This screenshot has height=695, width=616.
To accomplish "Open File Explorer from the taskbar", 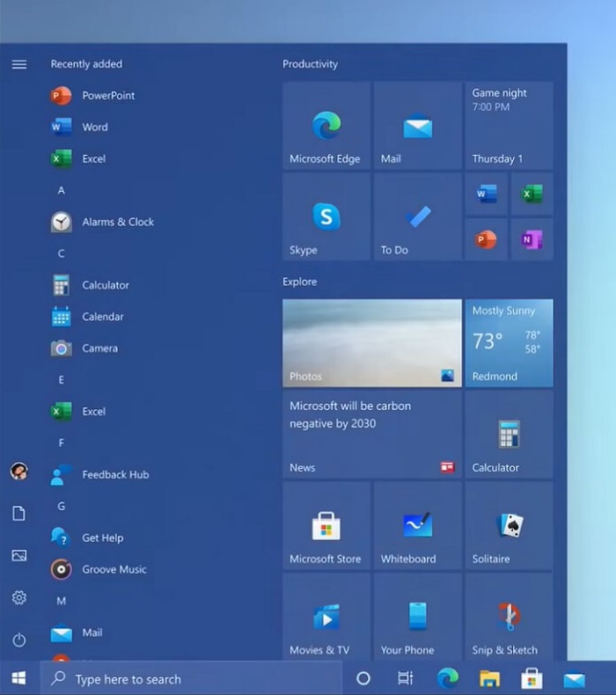I will [489, 678].
